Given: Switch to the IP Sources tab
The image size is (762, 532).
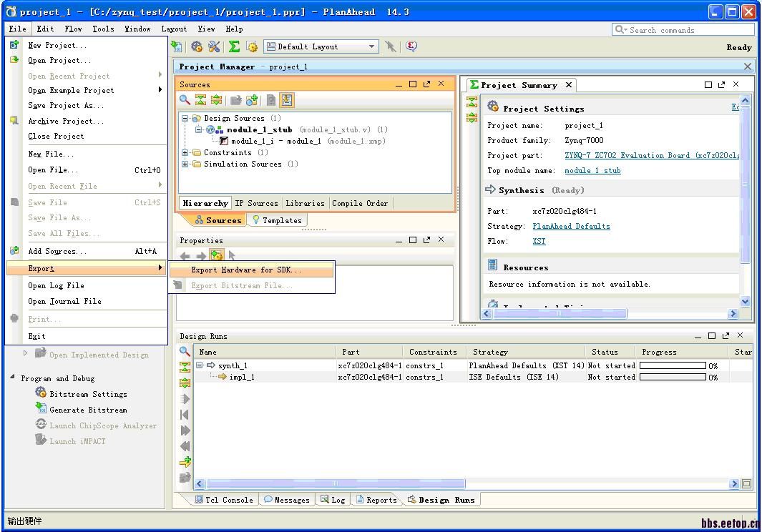Looking at the screenshot, I should (256, 203).
